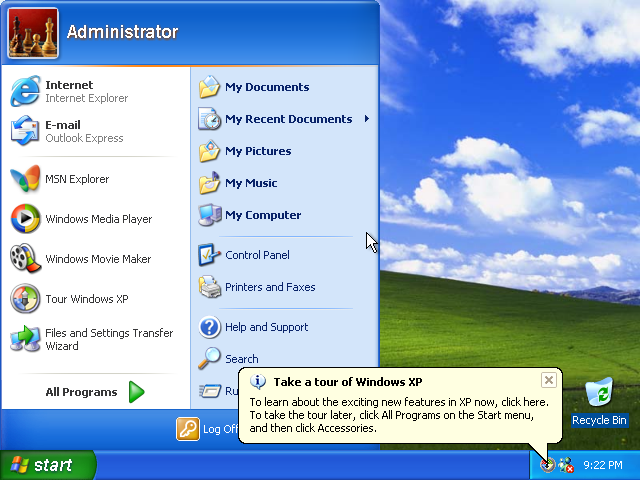Image resolution: width=640 pixels, height=480 pixels.
Task: Open My Pictures folder icon
Action: click(x=209, y=151)
